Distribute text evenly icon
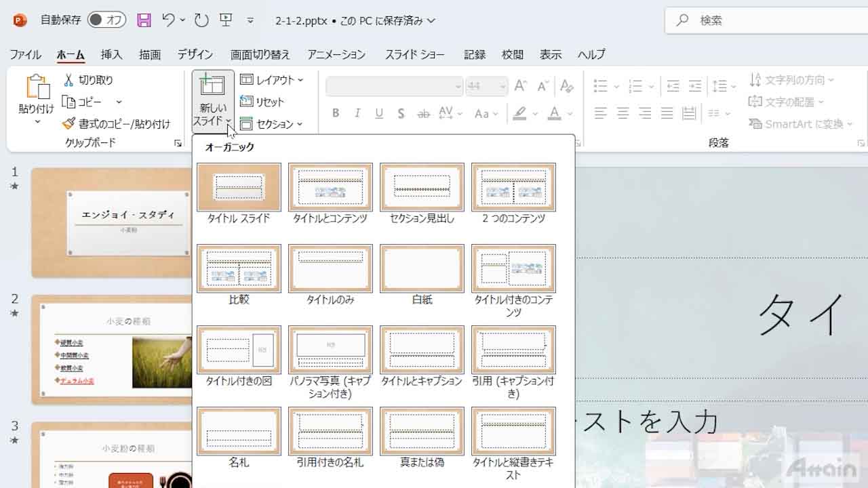868x488 pixels. (690, 113)
